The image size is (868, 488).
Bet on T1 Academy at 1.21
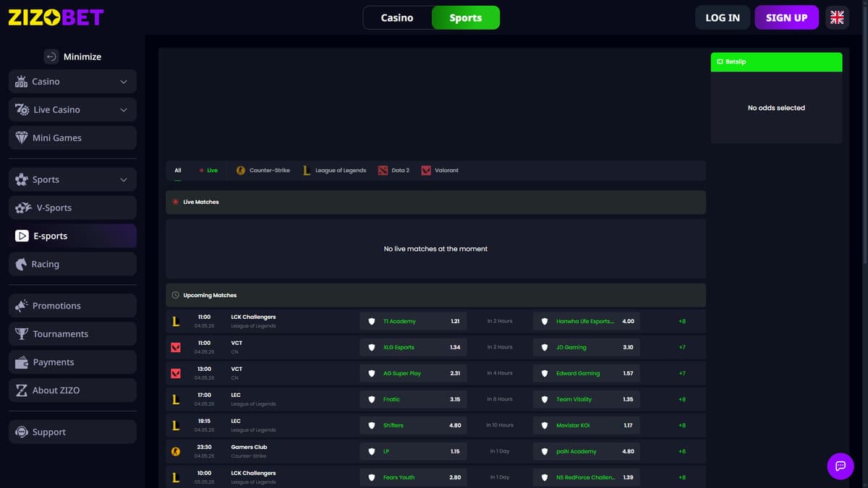413,321
